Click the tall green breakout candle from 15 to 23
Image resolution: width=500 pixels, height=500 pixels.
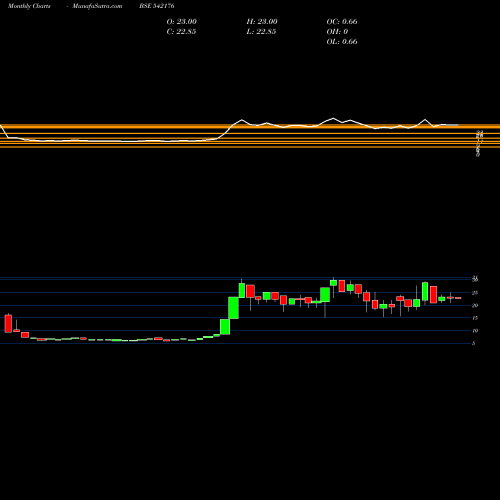pyautogui.click(x=233, y=308)
